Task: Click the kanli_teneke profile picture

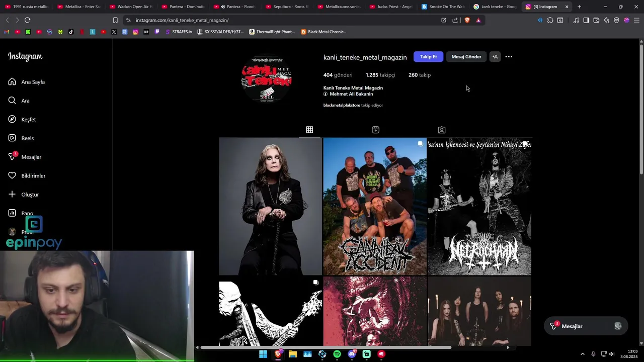Action: tap(267, 79)
